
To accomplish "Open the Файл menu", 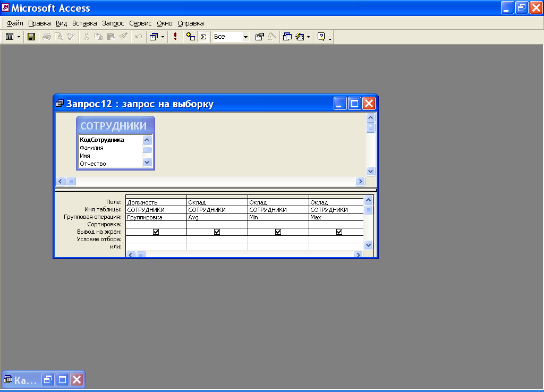I will point(15,23).
